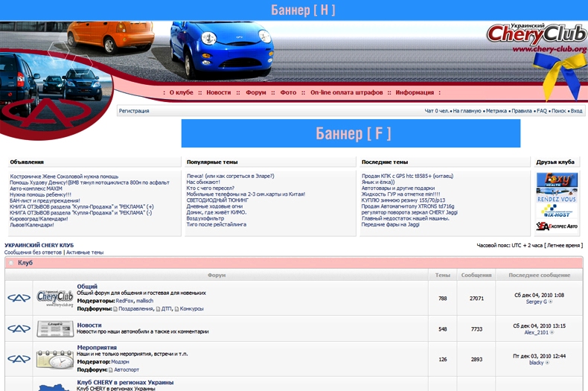Screen dimensions: 588x391
Task: Open the Активные темы link
Action: coord(84,252)
